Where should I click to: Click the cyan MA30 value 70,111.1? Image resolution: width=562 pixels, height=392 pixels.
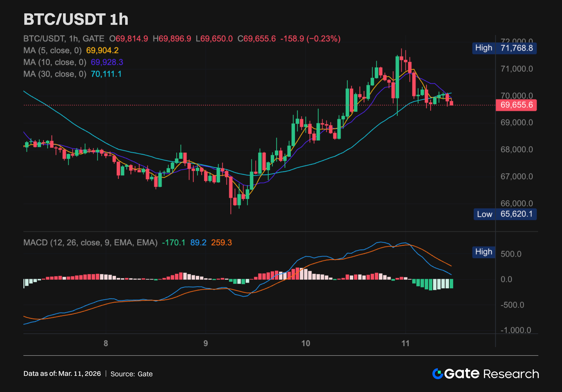click(106, 74)
